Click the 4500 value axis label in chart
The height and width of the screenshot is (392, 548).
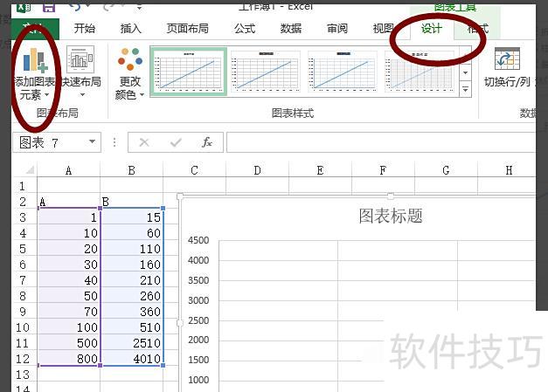point(198,240)
